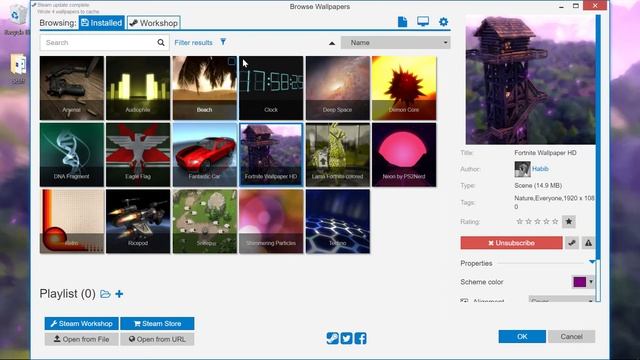
Task: Select the Clock wallpaper thumbnail
Action: 271,88
